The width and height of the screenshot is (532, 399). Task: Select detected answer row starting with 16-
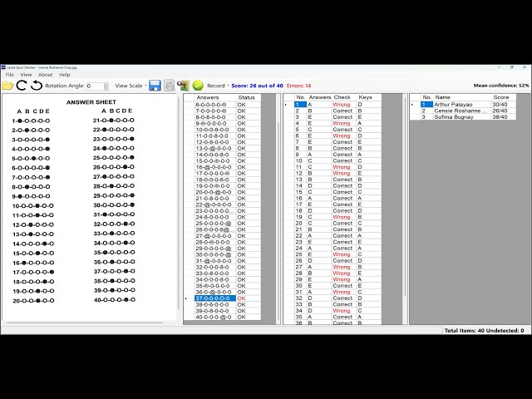(x=215, y=167)
